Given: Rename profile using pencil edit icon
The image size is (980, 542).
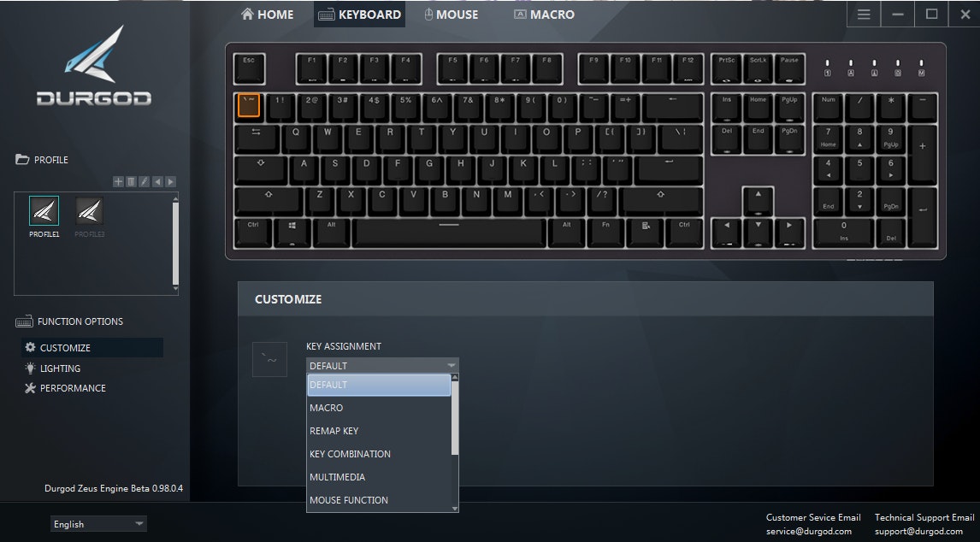Looking at the screenshot, I should pos(145,181).
